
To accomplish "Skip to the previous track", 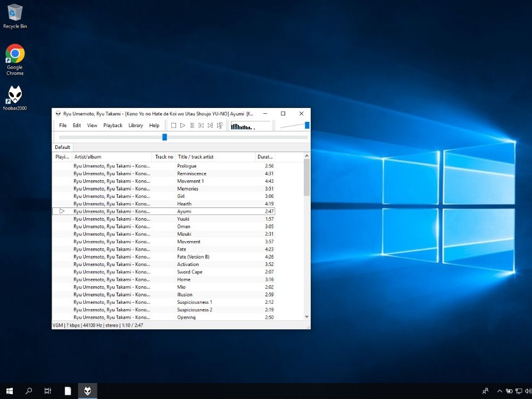I will pos(201,126).
